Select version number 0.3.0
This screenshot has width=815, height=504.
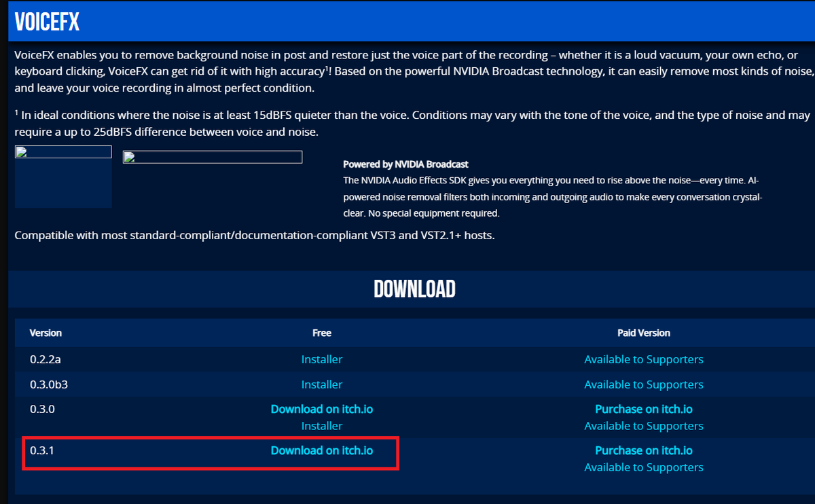(x=42, y=409)
